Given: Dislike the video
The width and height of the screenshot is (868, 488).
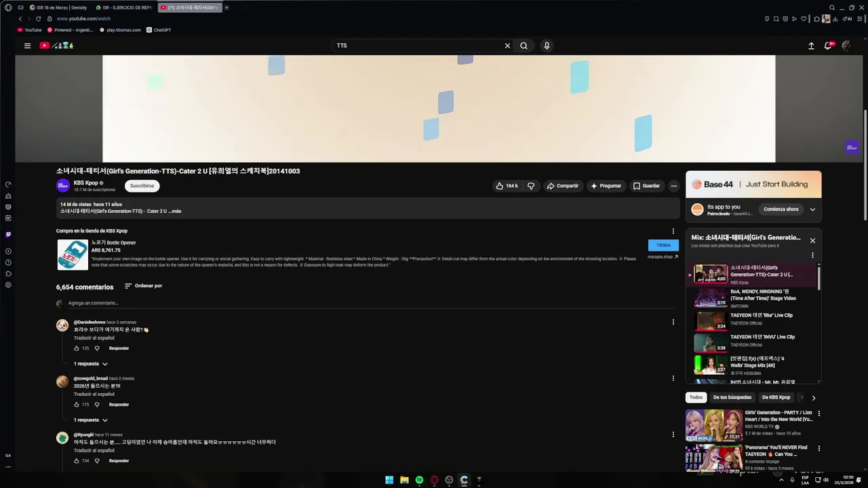Looking at the screenshot, I should pos(531,186).
